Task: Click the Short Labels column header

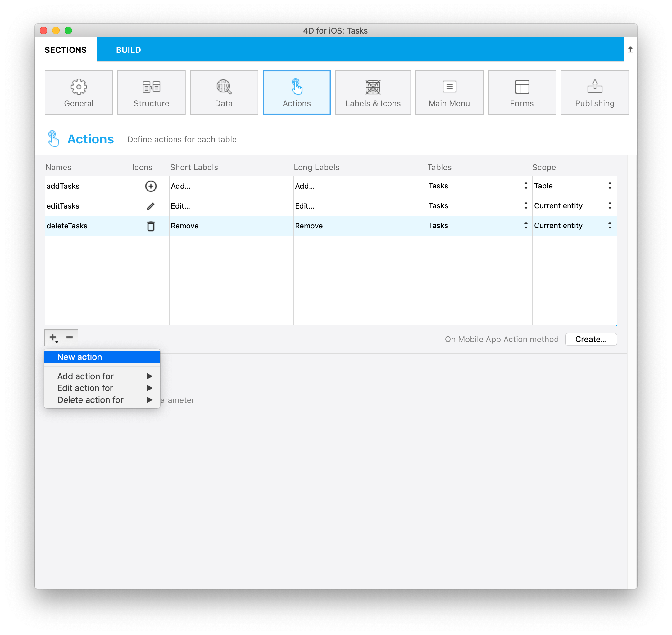Action: [194, 167]
